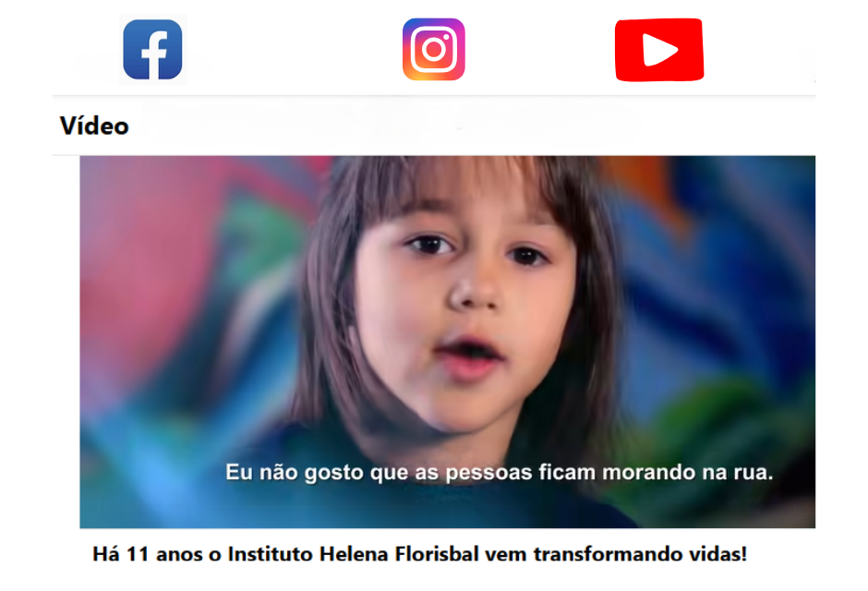Click the number 11 in the caption

[138, 554]
